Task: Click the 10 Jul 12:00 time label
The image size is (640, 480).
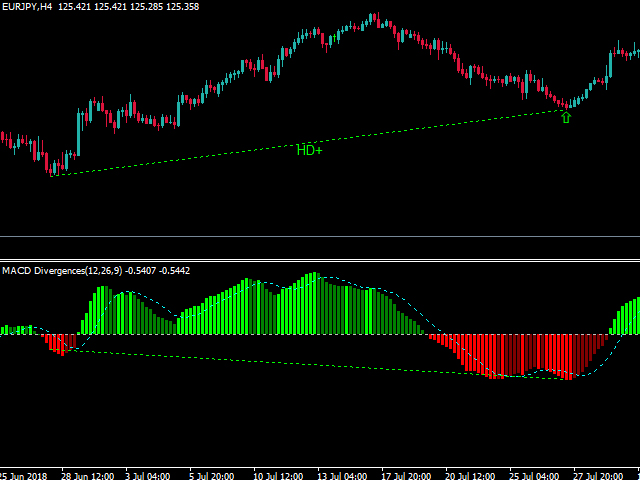Action: click(278, 476)
